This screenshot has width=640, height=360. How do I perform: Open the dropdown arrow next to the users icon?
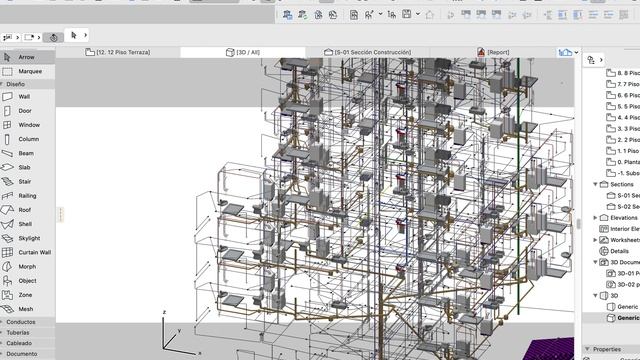(380, 14)
